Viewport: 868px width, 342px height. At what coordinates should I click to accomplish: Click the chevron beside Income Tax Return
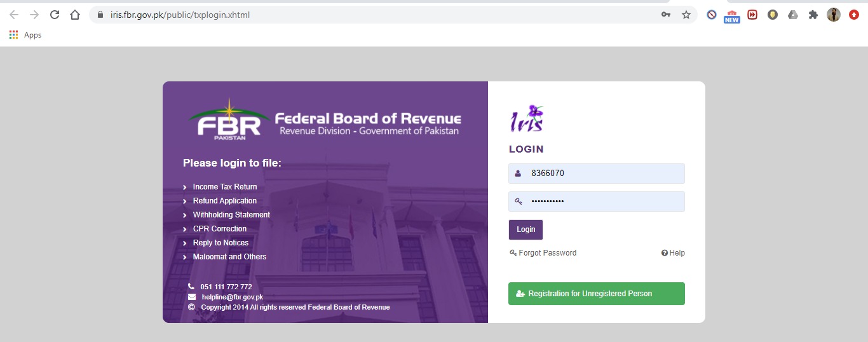[185, 188]
